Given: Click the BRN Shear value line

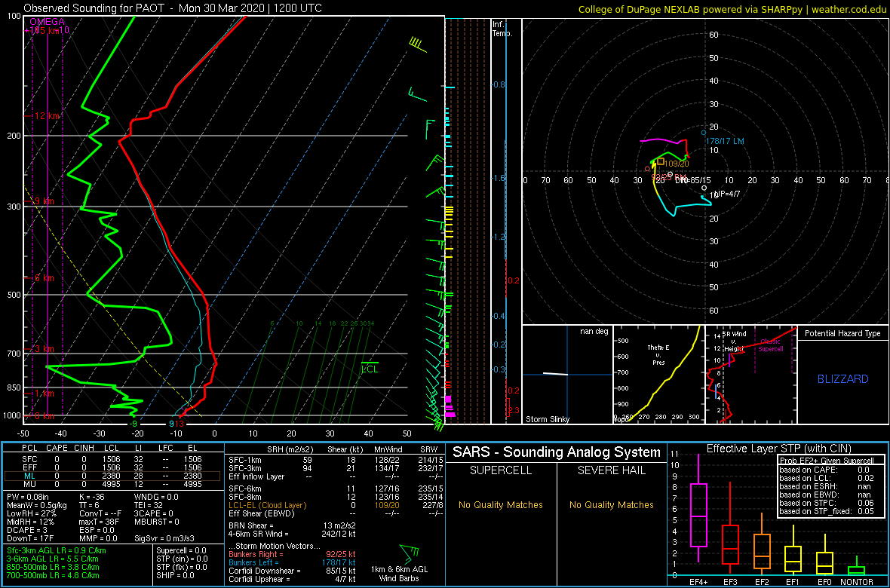Looking at the screenshot, I should [293, 525].
